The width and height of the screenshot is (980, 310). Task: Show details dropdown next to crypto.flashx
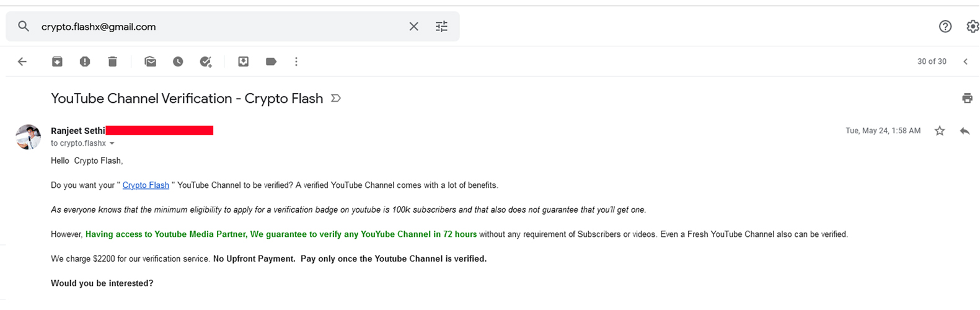(x=112, y=143)
